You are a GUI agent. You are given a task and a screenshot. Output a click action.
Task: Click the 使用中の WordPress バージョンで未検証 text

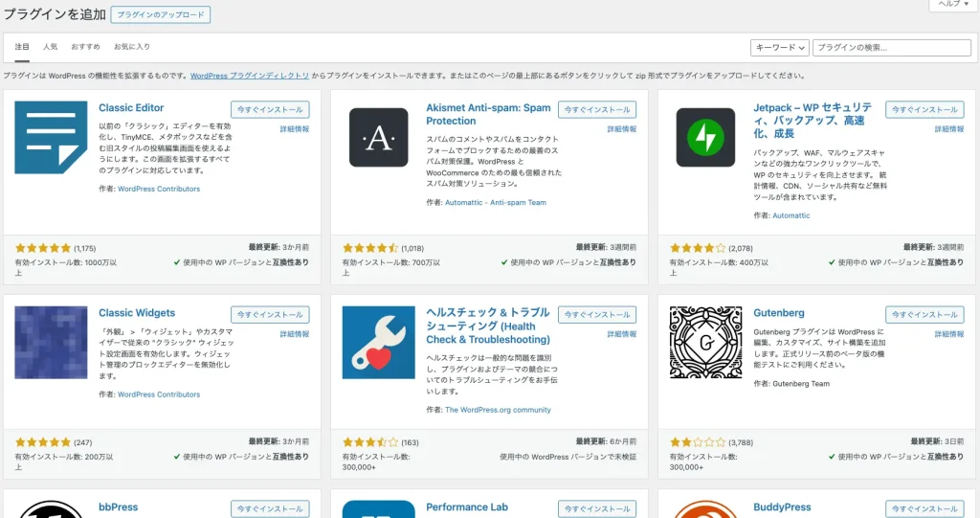(568, 458)
